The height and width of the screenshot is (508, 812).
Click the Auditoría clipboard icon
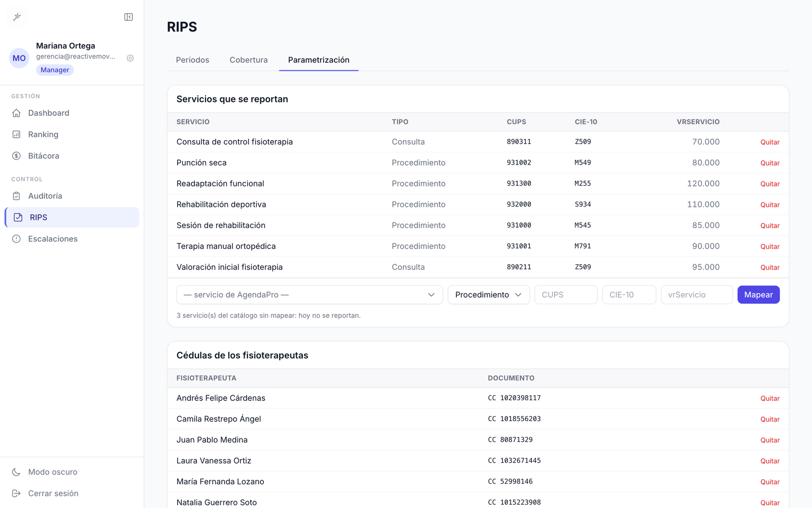pyautogui.click(x=16, y=196)
